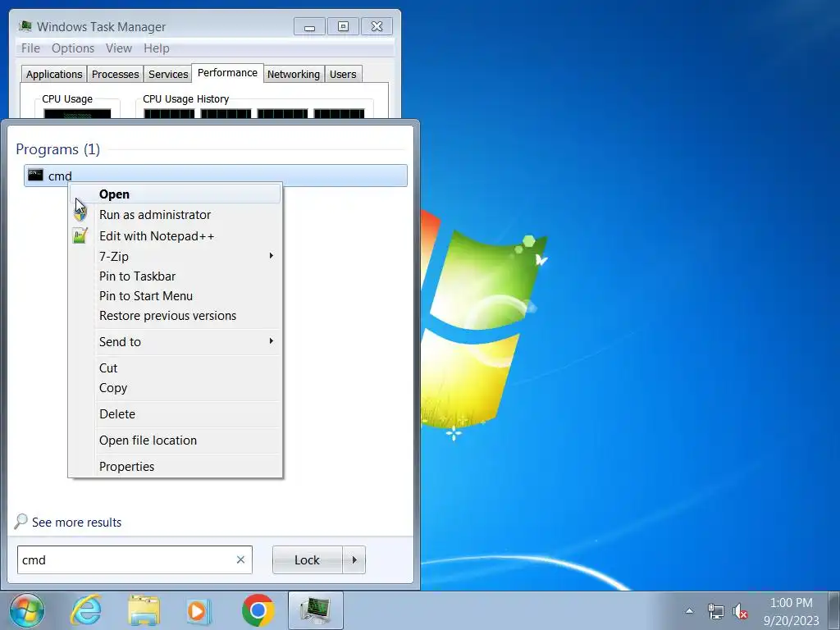Click the magnifier icon beside See more results
The width and height of the screenshot is (840, 630).
point(21,521)
